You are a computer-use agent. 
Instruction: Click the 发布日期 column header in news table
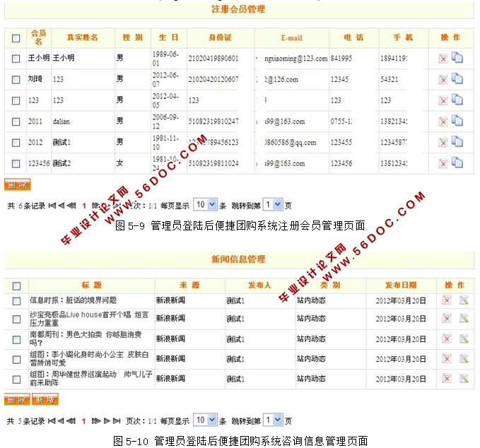tap(401, 285)
